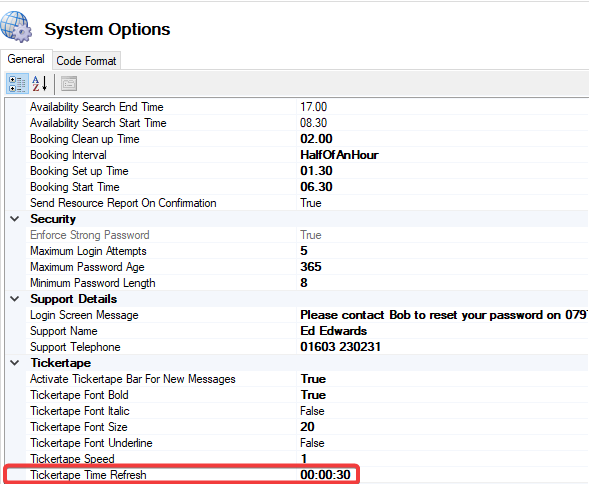Select the General tab

(26, 59)
